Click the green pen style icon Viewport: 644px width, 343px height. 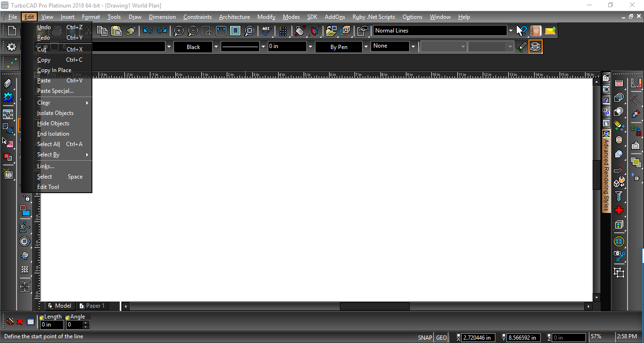click(x=521, y=47)
